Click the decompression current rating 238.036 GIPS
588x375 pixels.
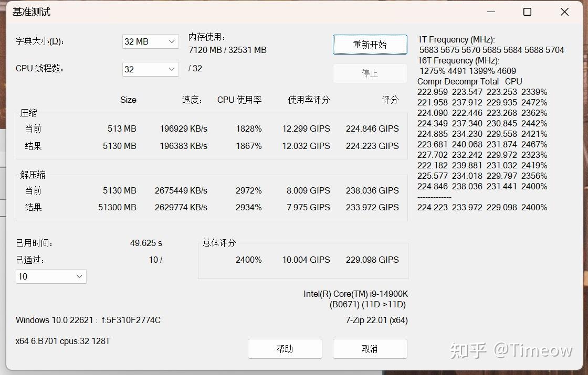[372, 190]
